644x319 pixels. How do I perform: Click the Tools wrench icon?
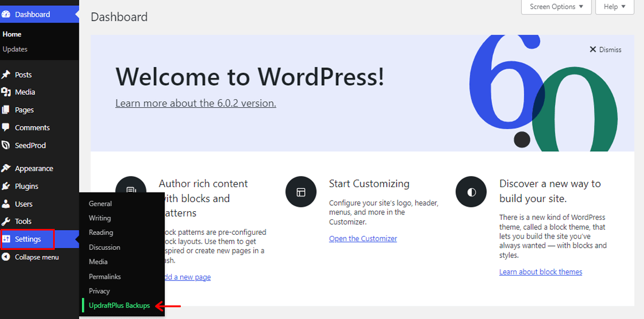[x=6, y=221]
